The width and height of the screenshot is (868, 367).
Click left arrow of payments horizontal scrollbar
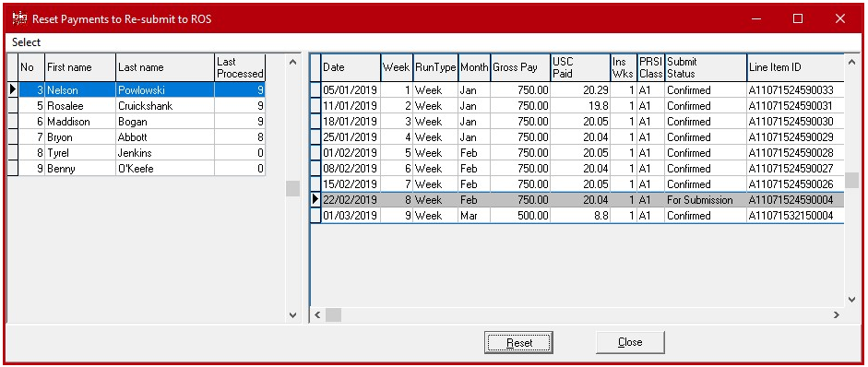tap(317, 315)
